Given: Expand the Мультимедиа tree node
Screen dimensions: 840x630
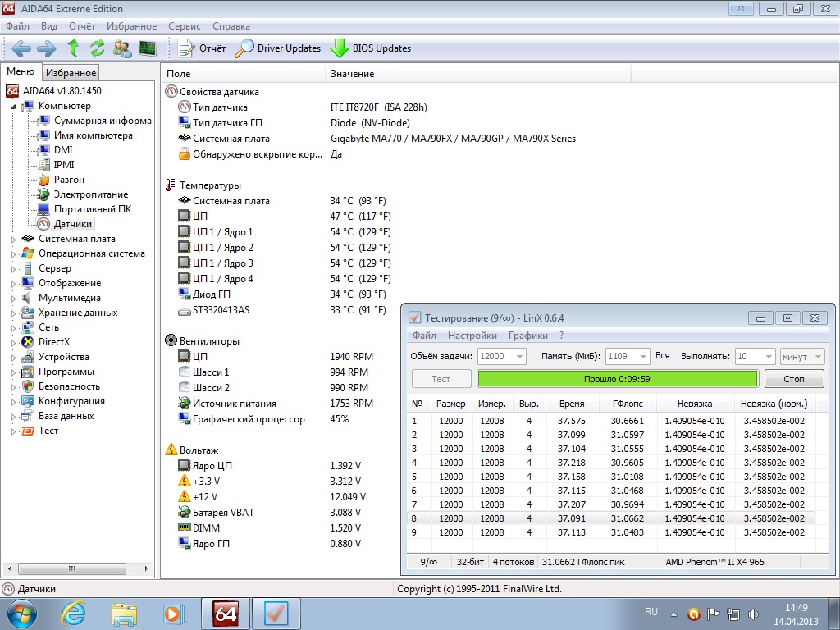Looking at the screenshot, I should [14, 299].
